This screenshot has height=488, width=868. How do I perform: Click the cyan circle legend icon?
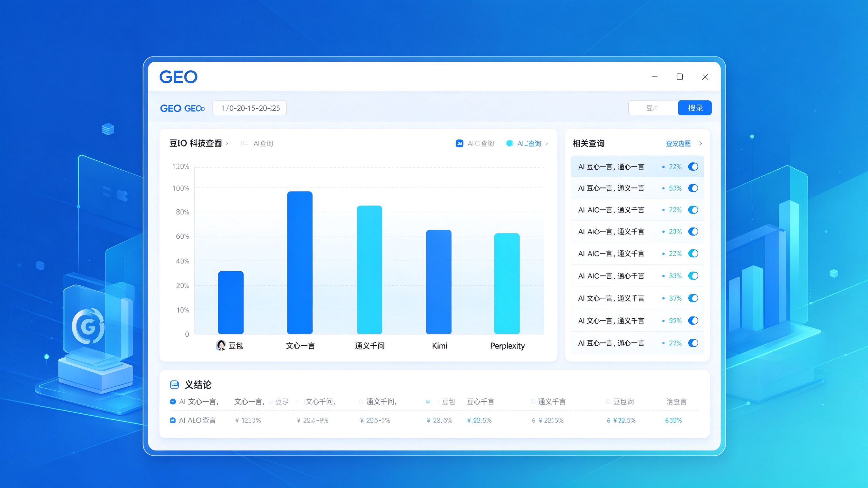(x=509, y=144)
